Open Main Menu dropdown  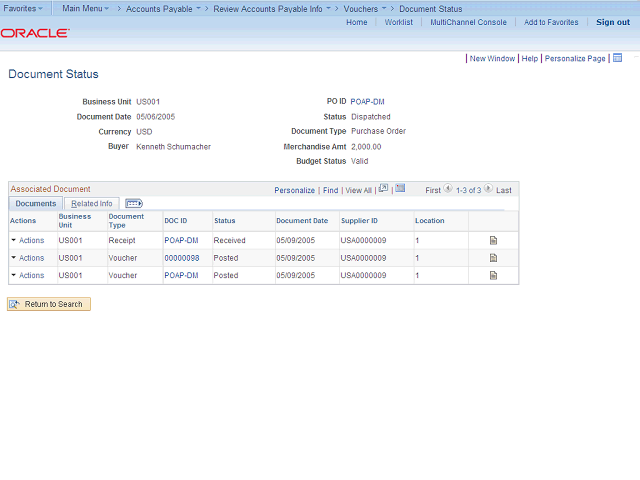point(86,8)
